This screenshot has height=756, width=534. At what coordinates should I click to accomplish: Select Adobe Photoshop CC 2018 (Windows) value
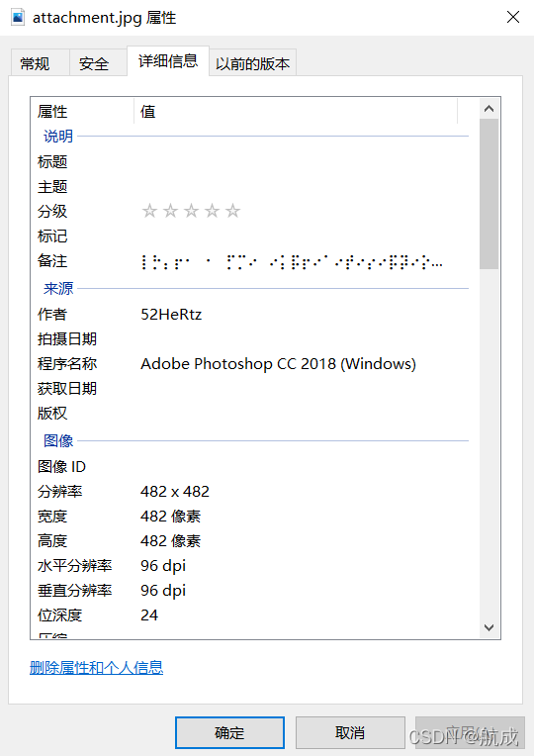click(x=278, y=364)
